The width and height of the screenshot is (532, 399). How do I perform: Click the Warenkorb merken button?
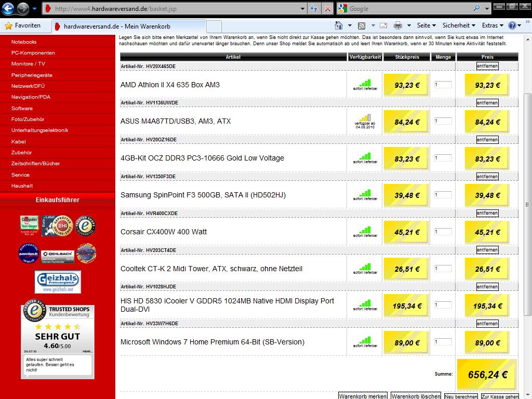[x=363, y=396]
